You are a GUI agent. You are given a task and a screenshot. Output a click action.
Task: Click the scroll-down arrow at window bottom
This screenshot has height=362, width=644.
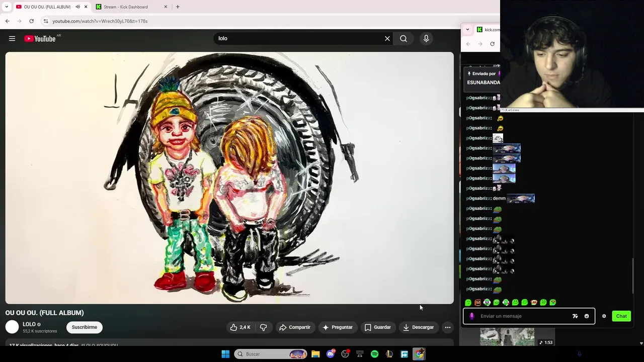click(x=640, y=343)
